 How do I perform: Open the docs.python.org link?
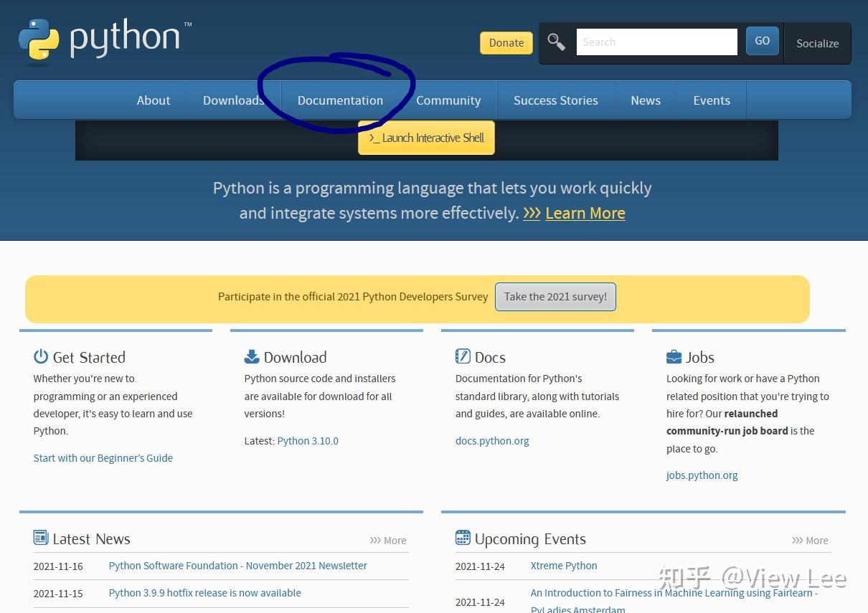(492, 440)
